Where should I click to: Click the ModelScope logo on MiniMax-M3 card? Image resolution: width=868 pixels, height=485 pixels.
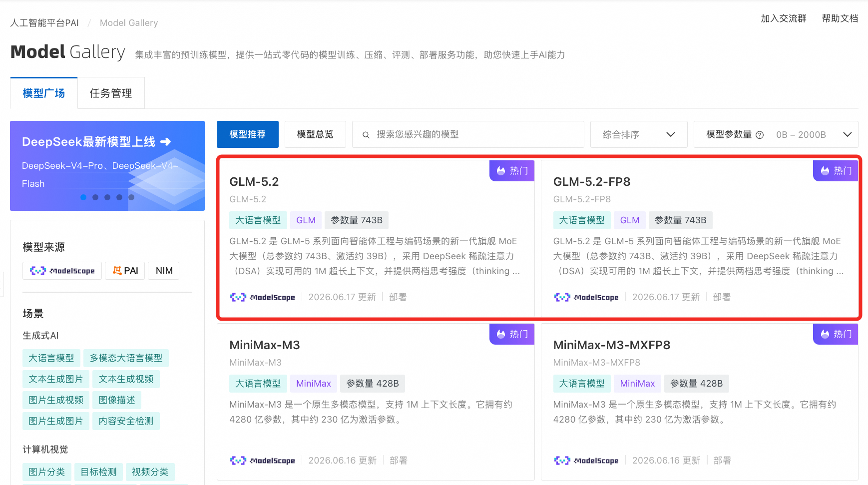(262, 461)
